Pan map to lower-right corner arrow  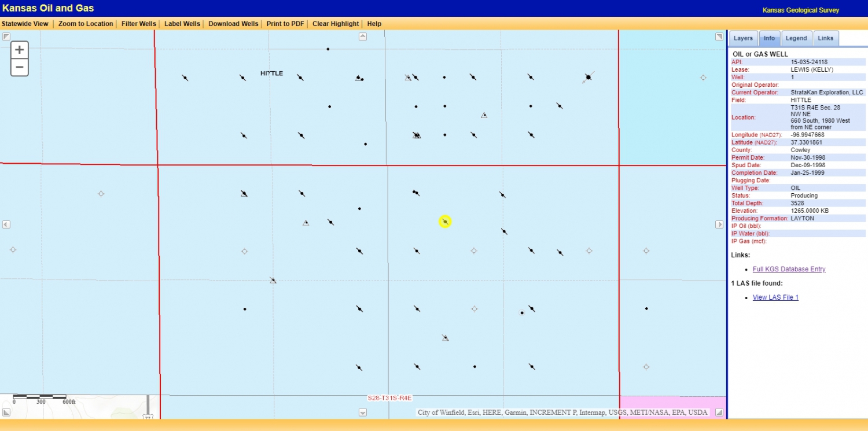pyautogui.click(x=719, y=412)
